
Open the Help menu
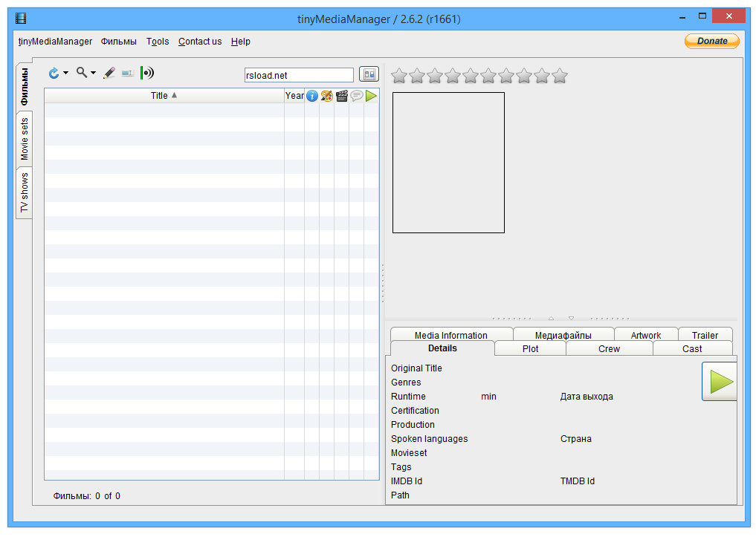(241, 42)
